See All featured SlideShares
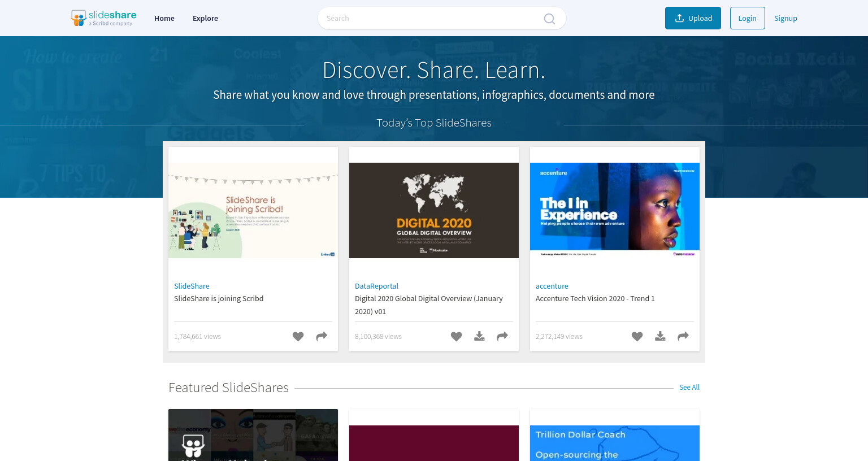 tap(689, 387)
